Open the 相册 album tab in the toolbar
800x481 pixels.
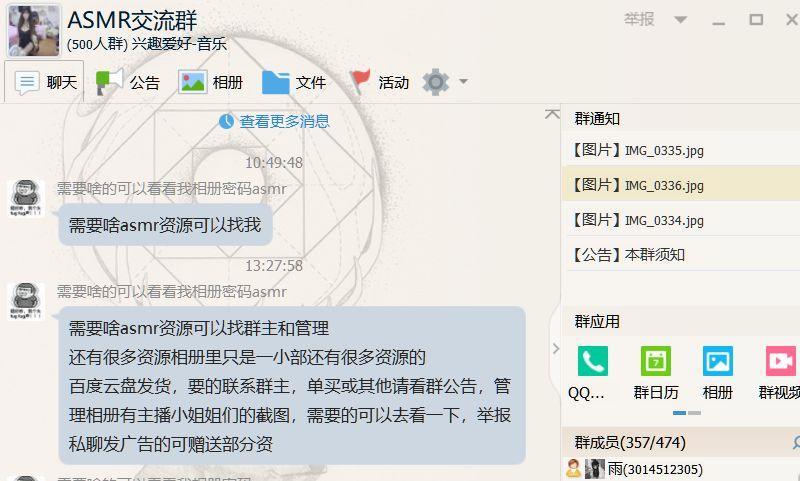[211, 82]
